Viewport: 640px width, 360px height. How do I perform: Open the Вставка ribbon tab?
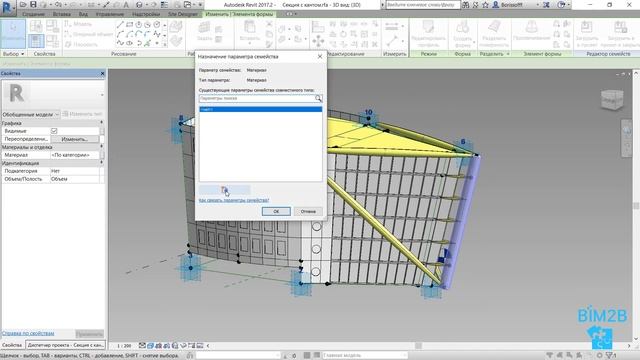click(62, 14)
